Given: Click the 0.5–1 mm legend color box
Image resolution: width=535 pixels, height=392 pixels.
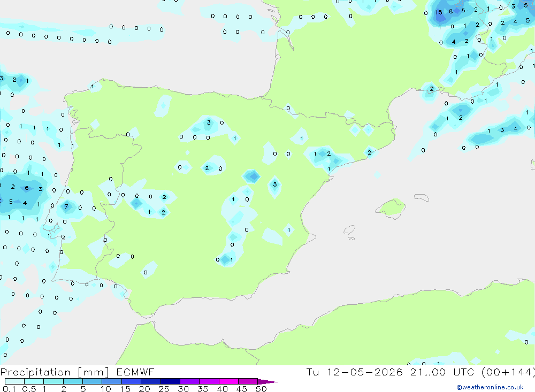Looking at the screenshot, I should click(x=34, y=381).
